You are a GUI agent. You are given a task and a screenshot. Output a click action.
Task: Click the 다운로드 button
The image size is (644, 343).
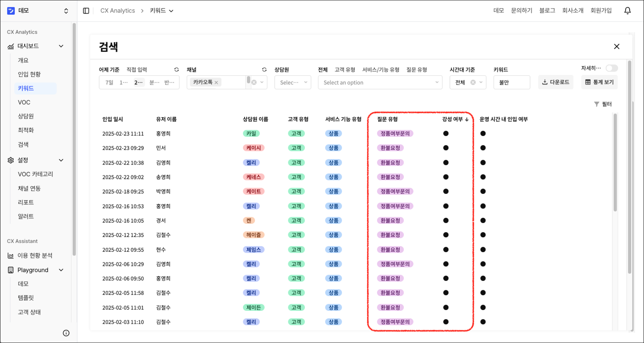coord(556,82)
